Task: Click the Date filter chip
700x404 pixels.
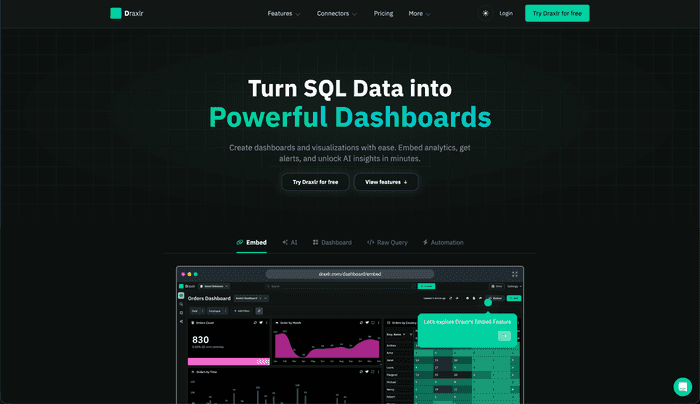Action: click(197, 311)
